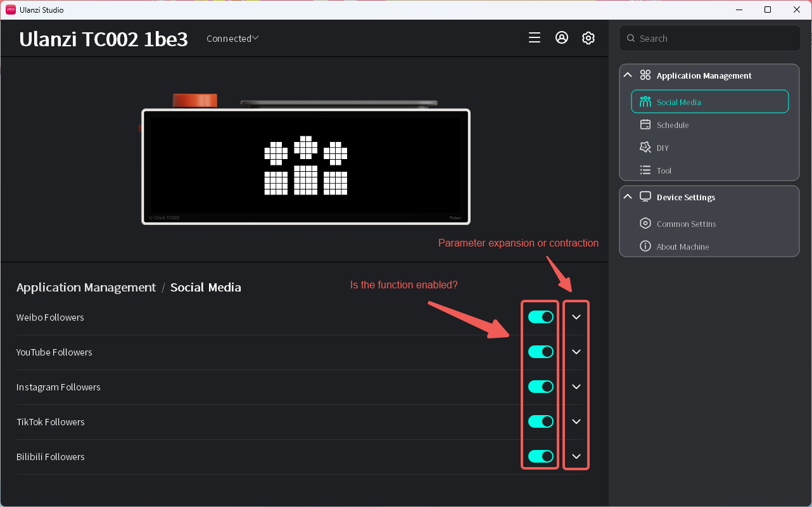
Task: Disable the Weibo Followers toggle
Action: click(541, 317)
